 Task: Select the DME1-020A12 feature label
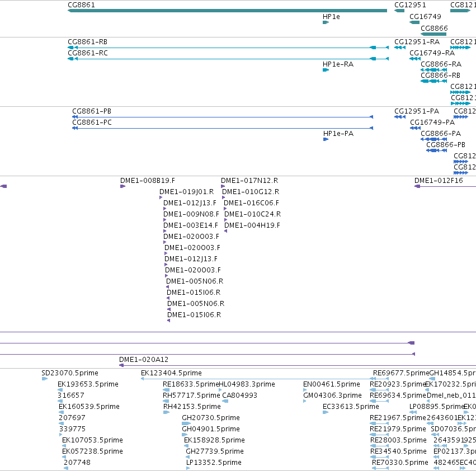coord(144,360)
